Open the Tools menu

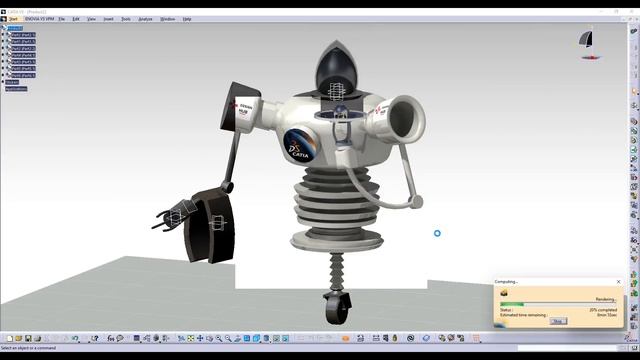tap(126, 19)
